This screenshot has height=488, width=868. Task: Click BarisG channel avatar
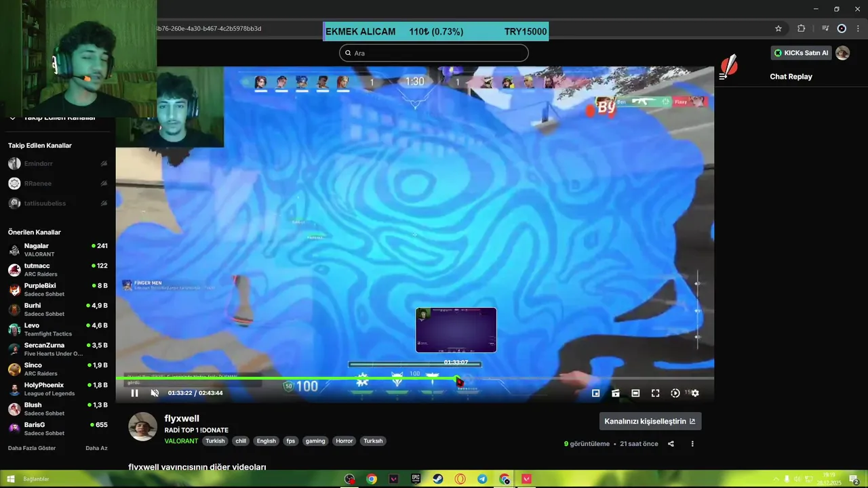click(14, 428)
